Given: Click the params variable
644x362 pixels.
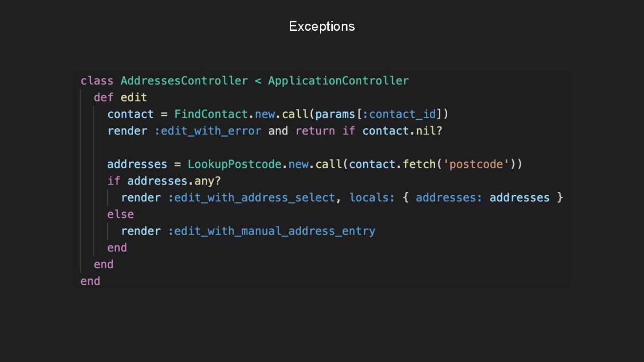Looking at the screenshot, I should pos(335,114).
